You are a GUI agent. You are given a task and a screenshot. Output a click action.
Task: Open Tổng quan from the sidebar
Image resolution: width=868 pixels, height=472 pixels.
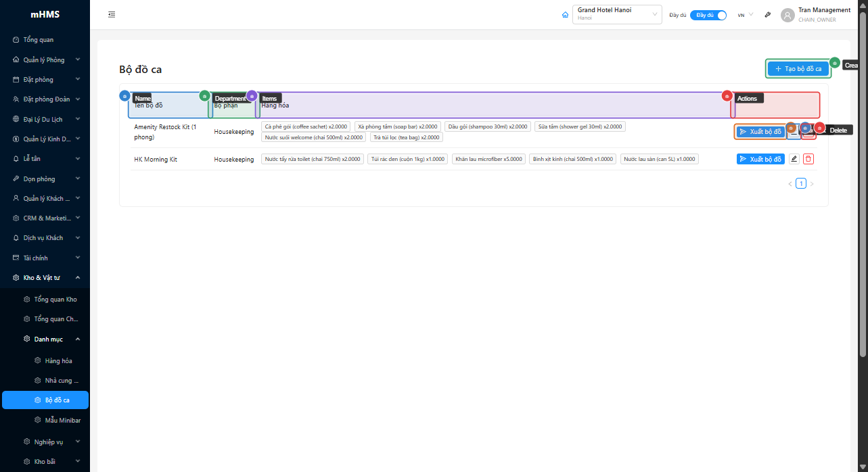point(38,40)
